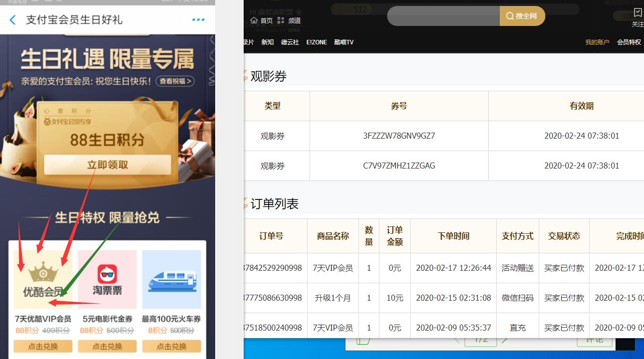Switch to the 会员特权 tab
The height and width of the screenshot is (359, 644).
point(629,42)
